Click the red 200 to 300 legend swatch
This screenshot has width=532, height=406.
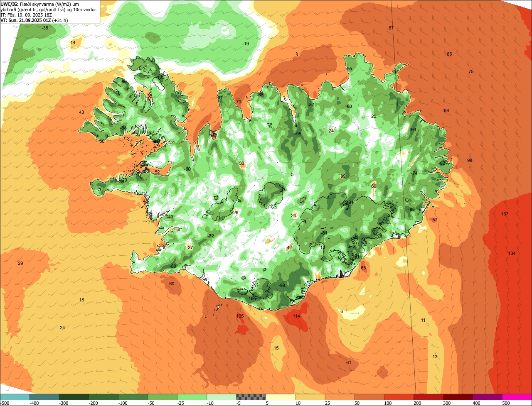[428, 397]
